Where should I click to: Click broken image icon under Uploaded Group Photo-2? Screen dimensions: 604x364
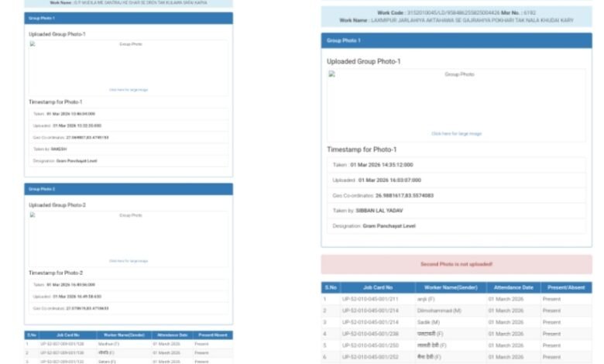[x=33, y=215]
